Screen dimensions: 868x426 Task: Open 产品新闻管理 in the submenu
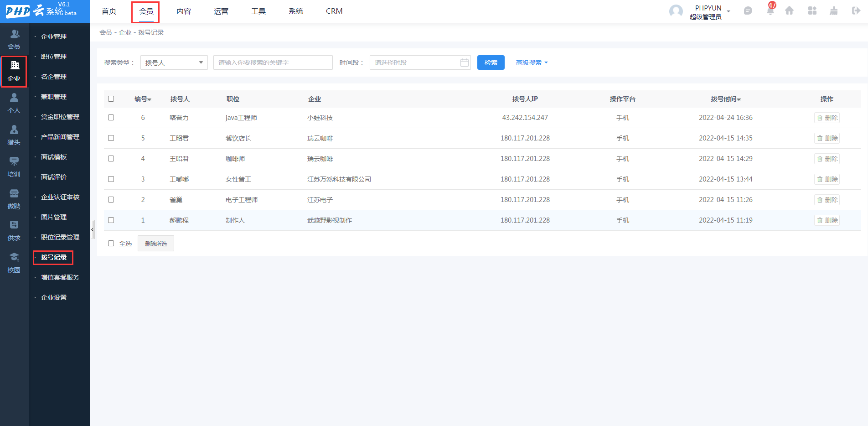[x=60, y=137]
